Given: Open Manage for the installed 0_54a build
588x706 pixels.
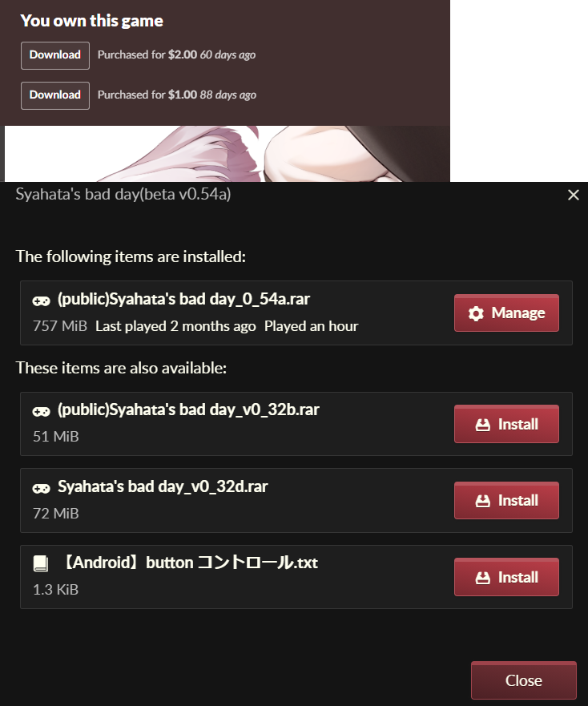Looking at the screenshot, I should pyautogui.click(x=506, y=313).
